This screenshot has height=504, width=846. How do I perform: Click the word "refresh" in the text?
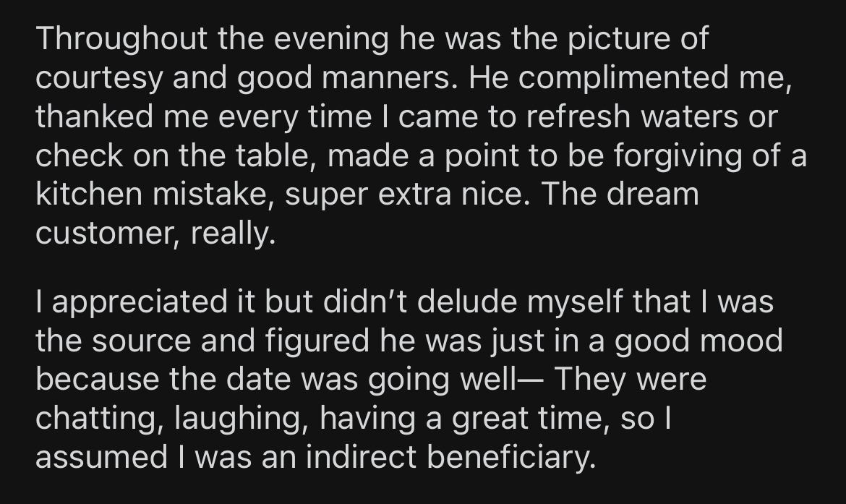[578, 116]
